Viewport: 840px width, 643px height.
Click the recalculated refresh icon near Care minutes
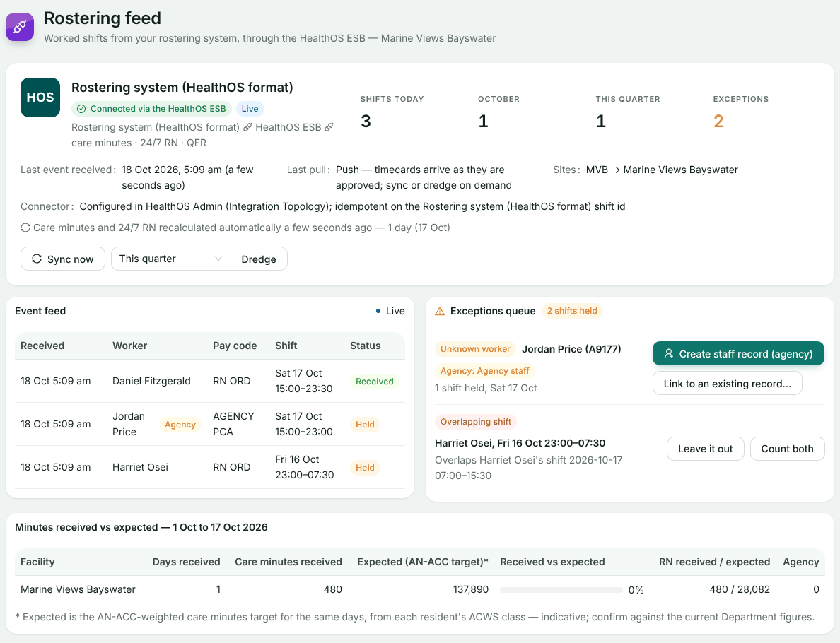point(25,228)
